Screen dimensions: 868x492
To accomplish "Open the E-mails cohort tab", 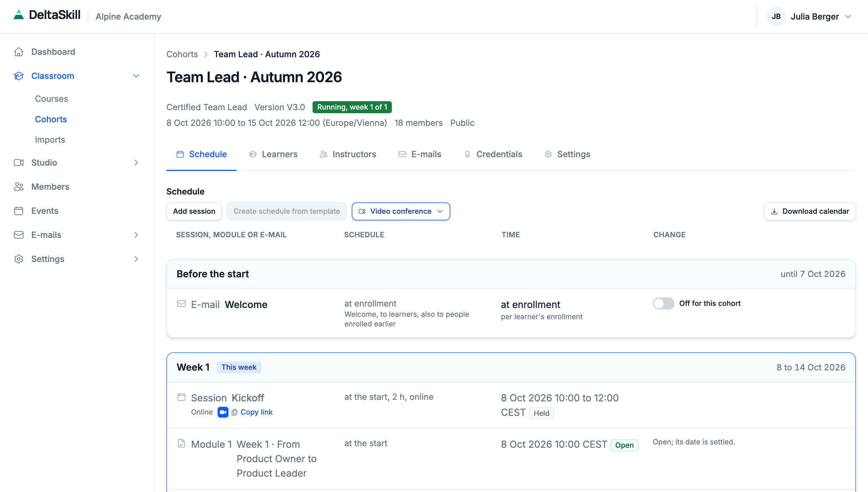I will coord(420,154).
